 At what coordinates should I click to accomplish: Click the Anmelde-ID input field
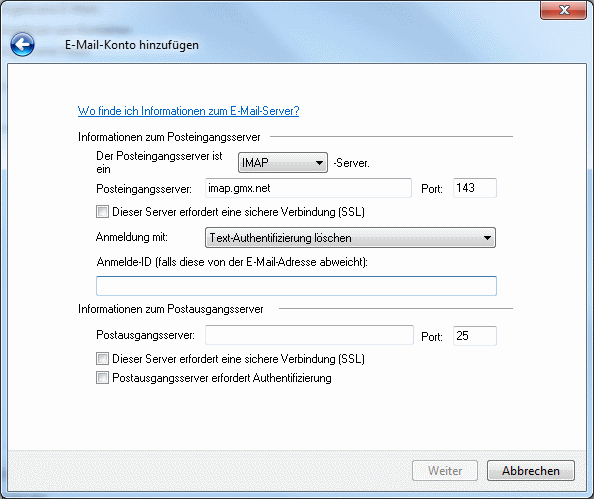[296, 286]
